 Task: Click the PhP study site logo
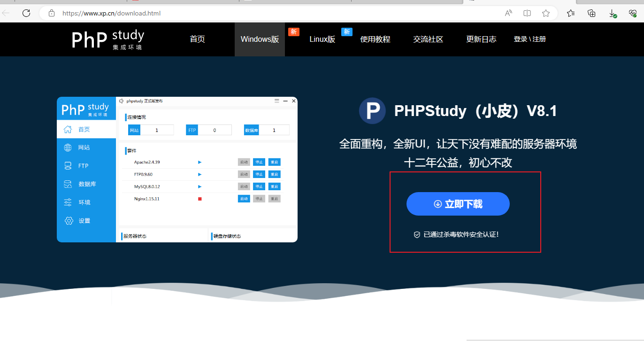pos(108,39)
